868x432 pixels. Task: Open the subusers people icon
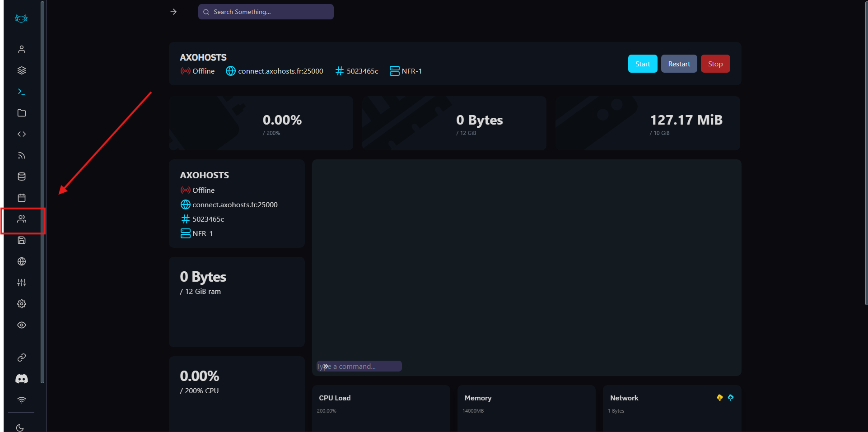tap(21, 219)
